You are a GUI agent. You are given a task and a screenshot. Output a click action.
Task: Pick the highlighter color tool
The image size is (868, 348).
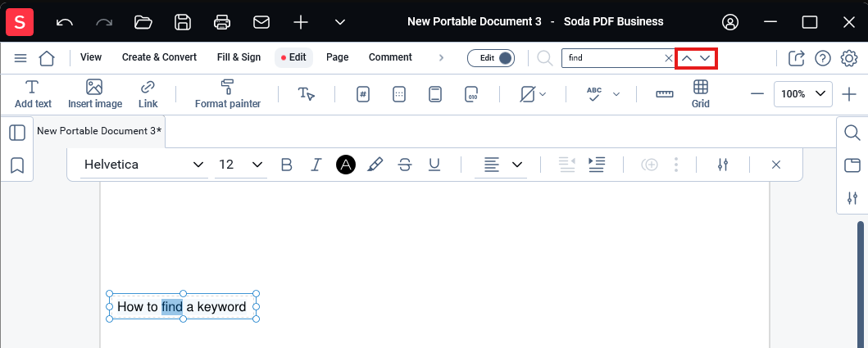tap(375, 165)
